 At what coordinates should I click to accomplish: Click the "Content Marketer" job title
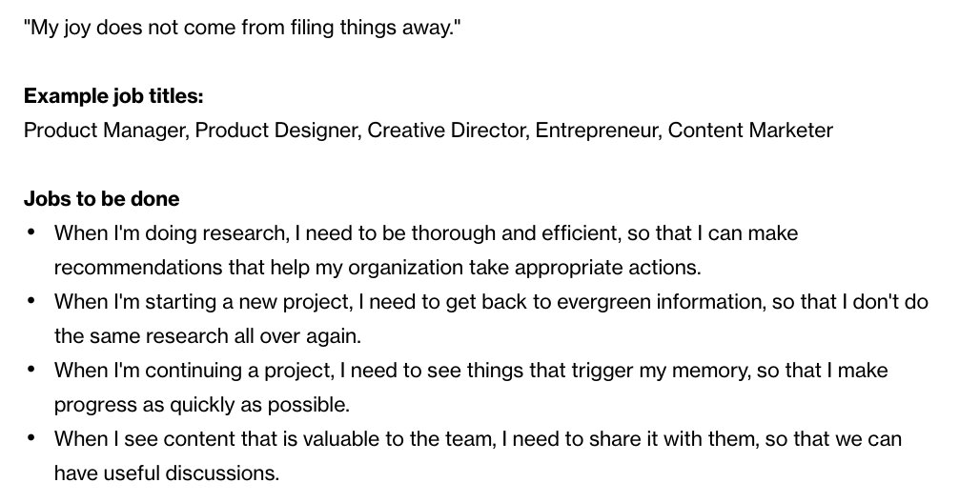pos(750,131)
